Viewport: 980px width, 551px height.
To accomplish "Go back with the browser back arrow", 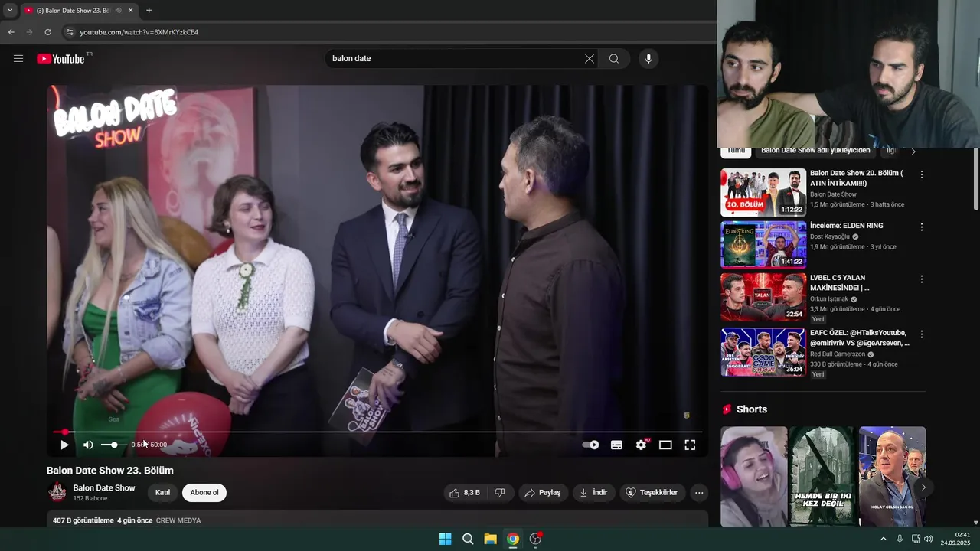I will coord(11,32).
